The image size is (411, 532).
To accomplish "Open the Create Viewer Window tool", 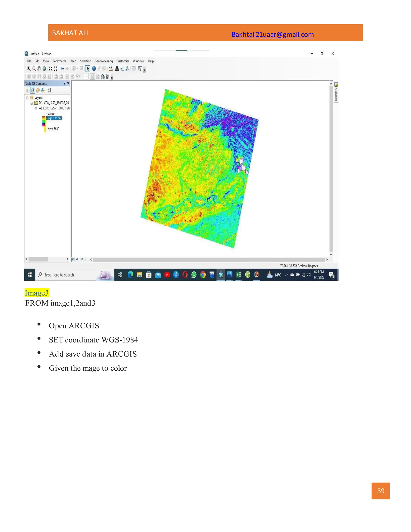I will point(140,69).
